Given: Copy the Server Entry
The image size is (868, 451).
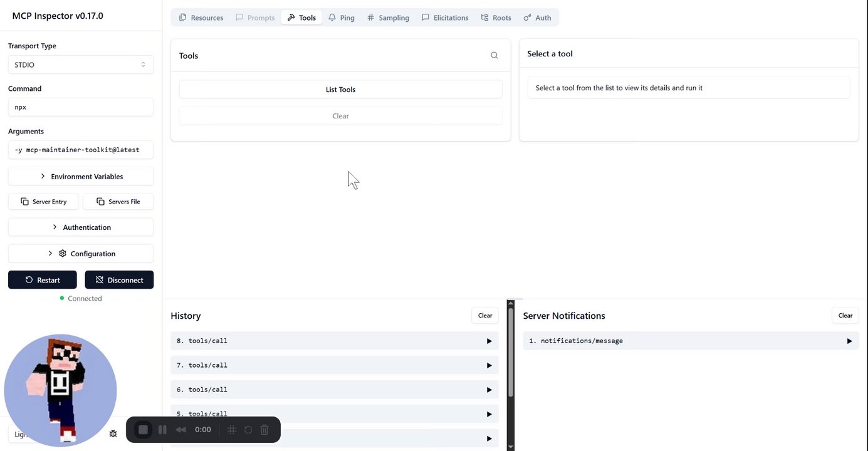Looking at the screenshot, I should 43,202.
